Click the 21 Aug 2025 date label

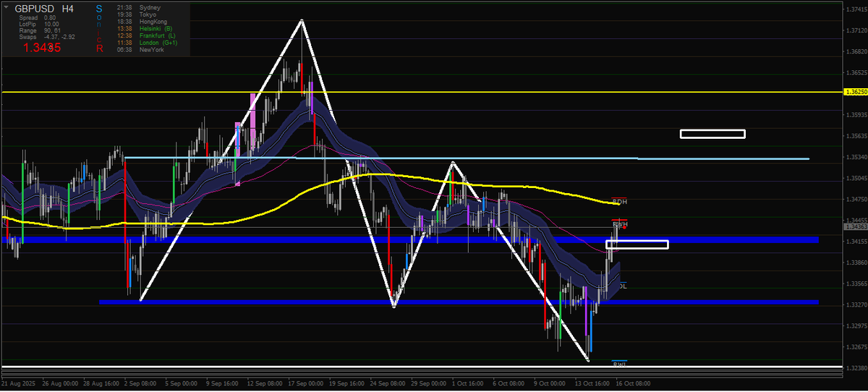pyautogui.click(x=18, y=383)
